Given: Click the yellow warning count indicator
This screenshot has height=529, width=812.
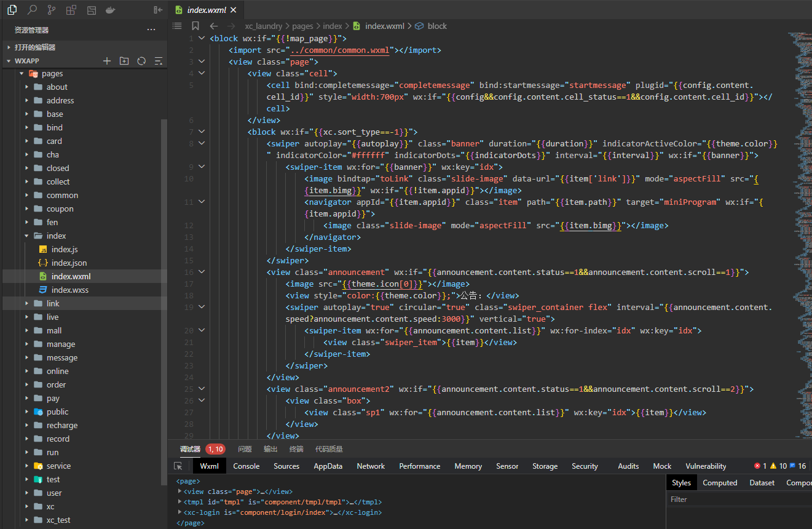Looking at the screenshot, I should click(778, 466).
